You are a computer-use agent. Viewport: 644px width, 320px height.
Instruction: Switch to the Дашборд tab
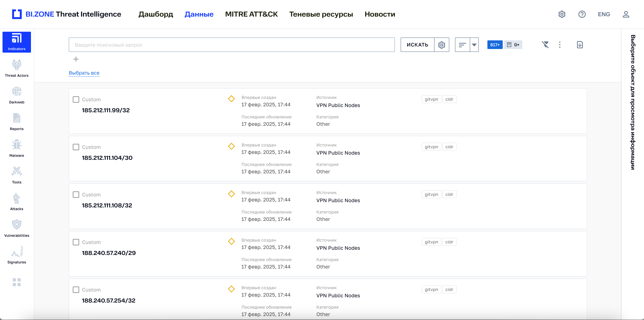(x=156, y=14)
